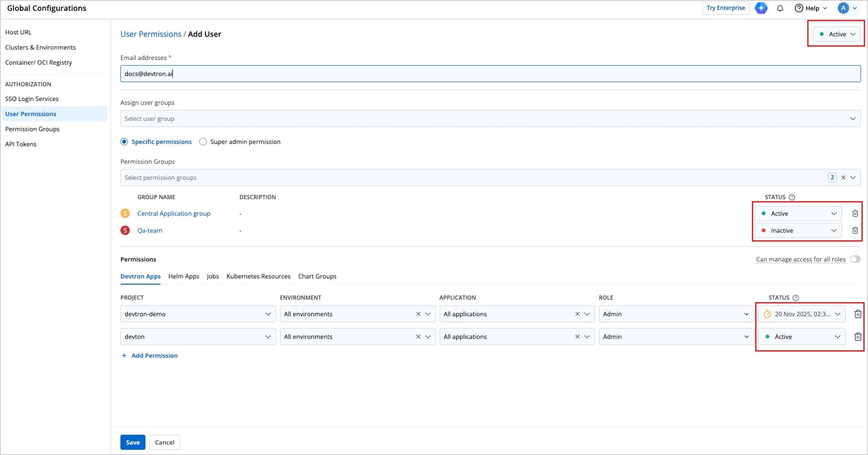Open Qa-team Inactive status dropdown
Image resolution: width=868 pixels, height=455 pixels.
coord(798,230)
